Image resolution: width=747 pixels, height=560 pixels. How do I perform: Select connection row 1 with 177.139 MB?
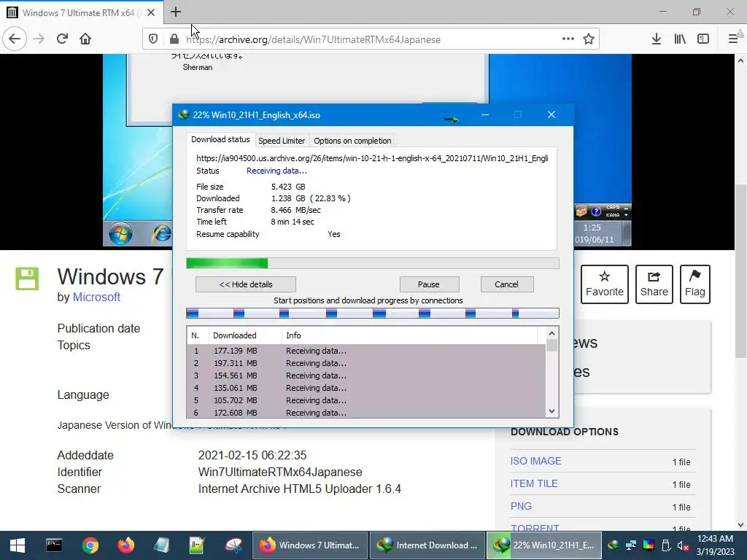366,351
